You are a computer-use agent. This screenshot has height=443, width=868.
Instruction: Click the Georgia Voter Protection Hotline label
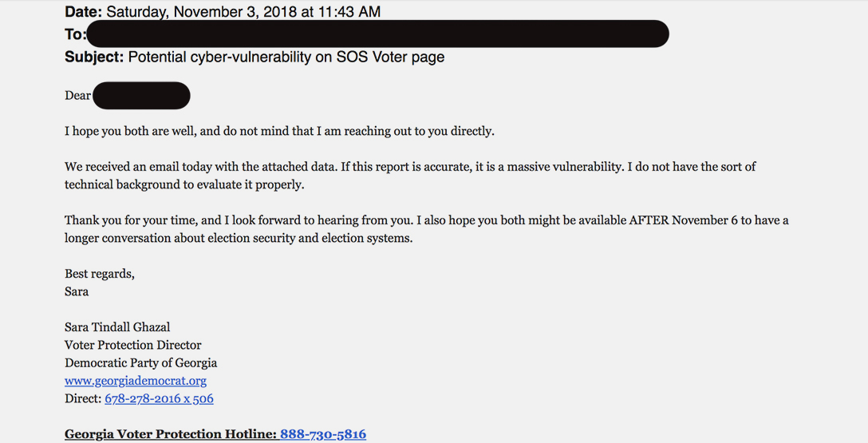[x=171, y=433]
